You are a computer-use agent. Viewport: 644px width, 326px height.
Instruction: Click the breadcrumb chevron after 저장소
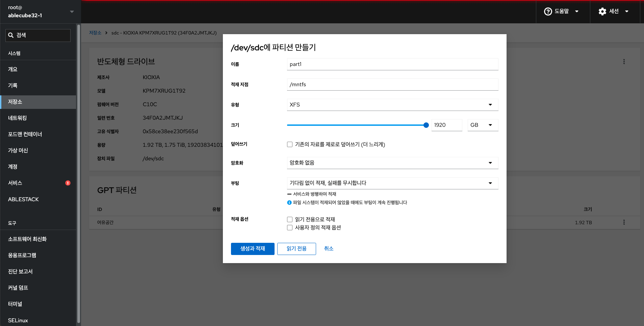(x=106, y=33)
